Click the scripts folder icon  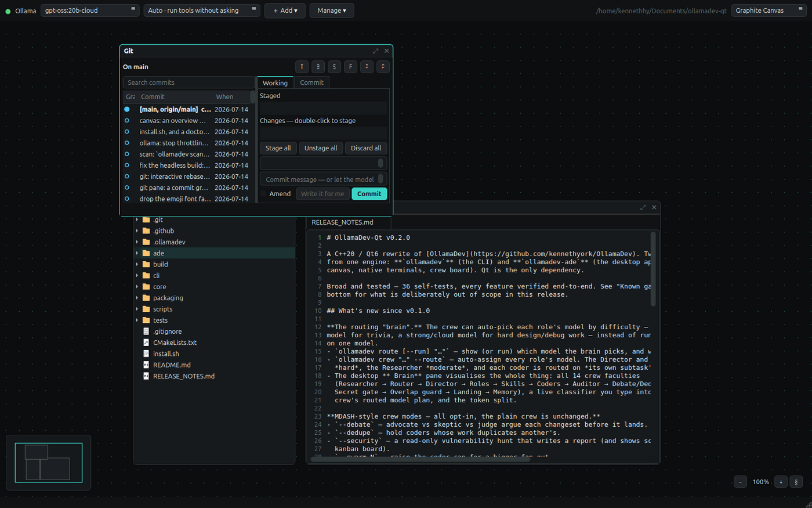coord(146,309)
